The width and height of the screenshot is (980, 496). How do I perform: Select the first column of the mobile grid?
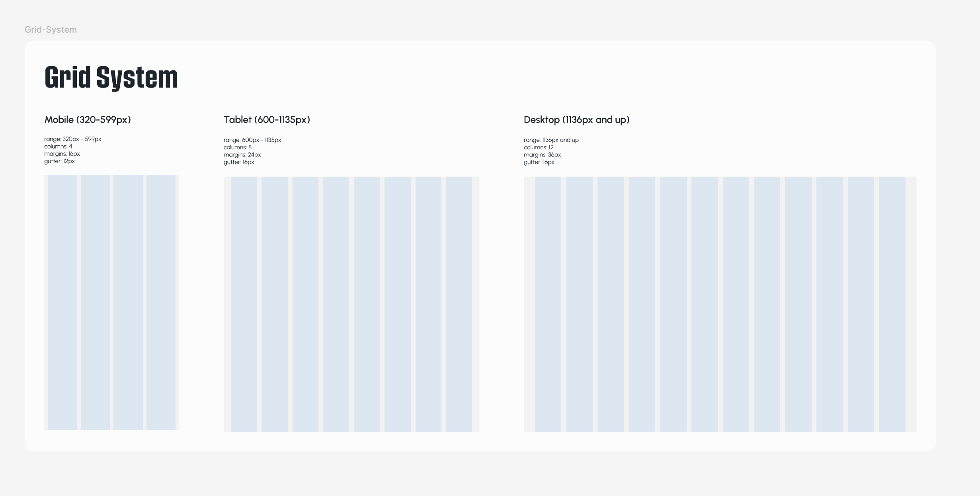[62, 303]
